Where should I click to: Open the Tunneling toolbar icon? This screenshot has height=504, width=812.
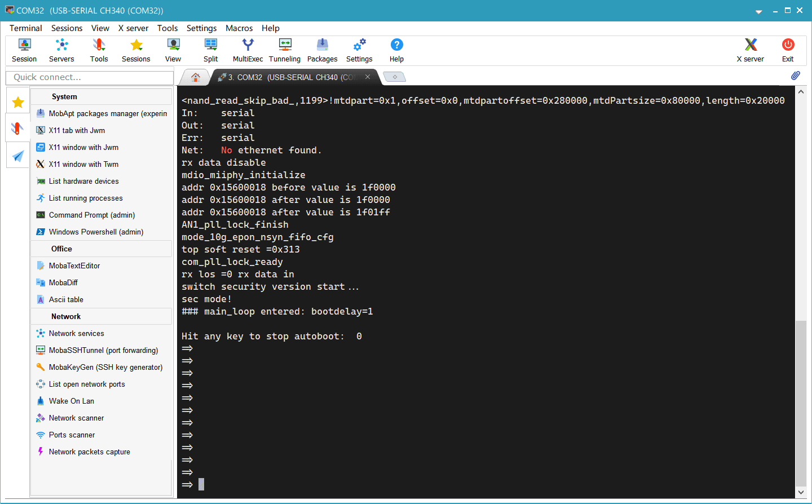coord(285,50)
